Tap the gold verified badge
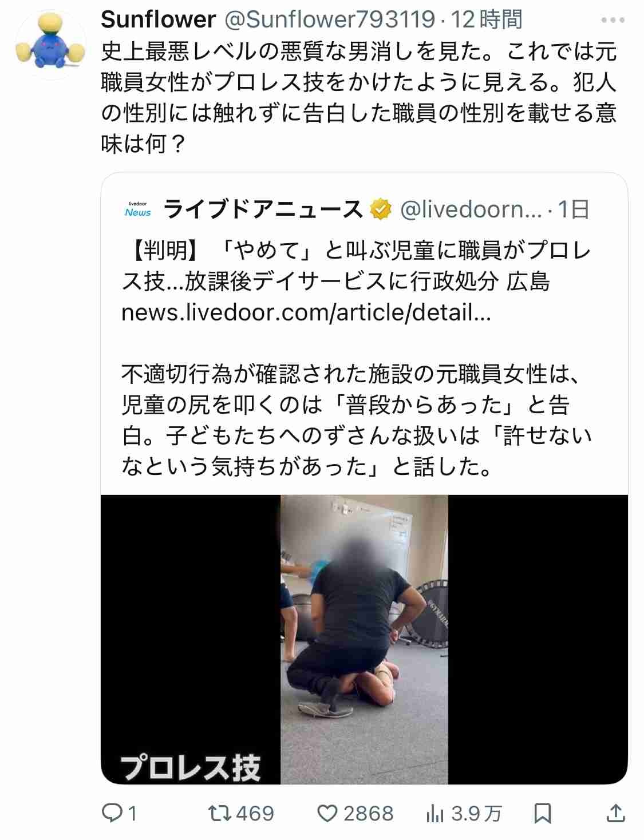This screenshot has width=644, height=840. (x=380, y=210)
